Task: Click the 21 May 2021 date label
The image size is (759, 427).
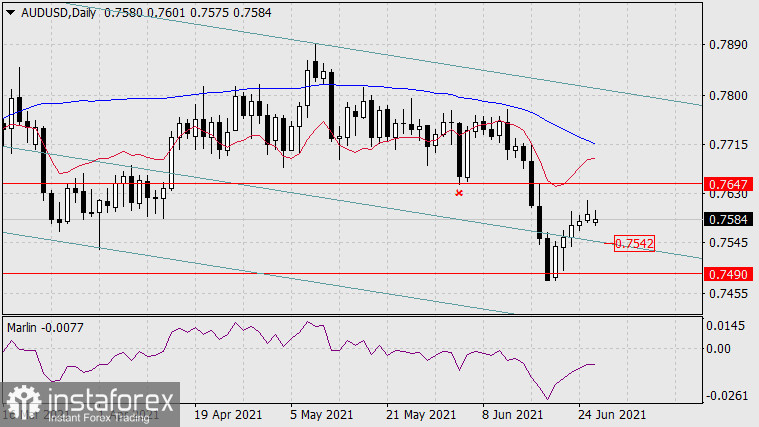Action: pos(418,413)
